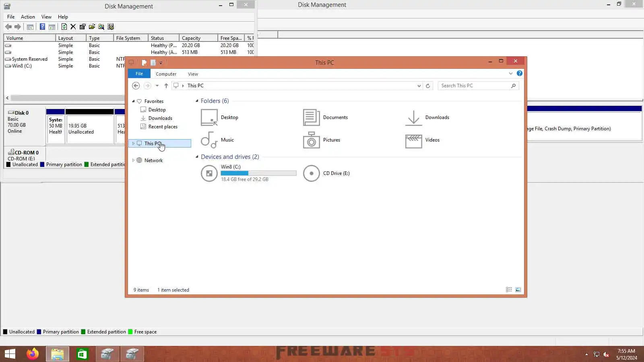Click the muted volume icon in system tray
644x362 pixels.
click(x=607, y=354)
